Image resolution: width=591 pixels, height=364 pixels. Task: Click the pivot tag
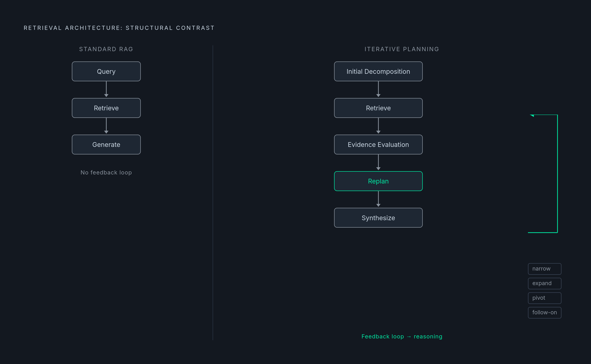tap(545, 298)
